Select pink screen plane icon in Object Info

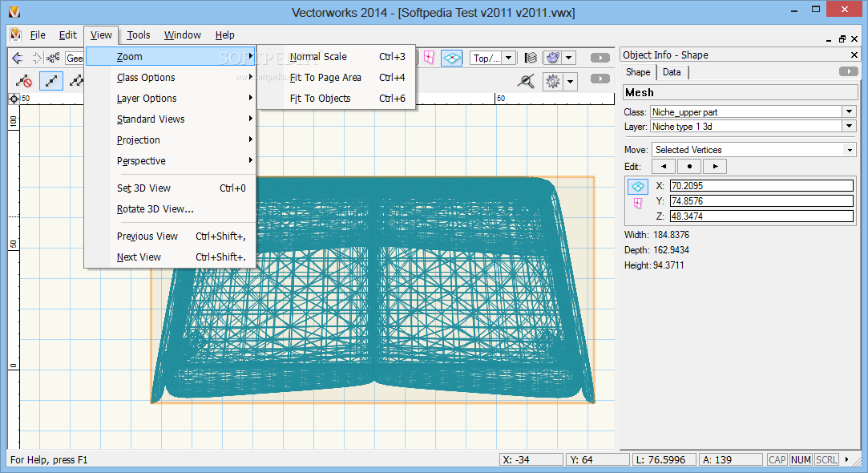[x=638, y=204]
